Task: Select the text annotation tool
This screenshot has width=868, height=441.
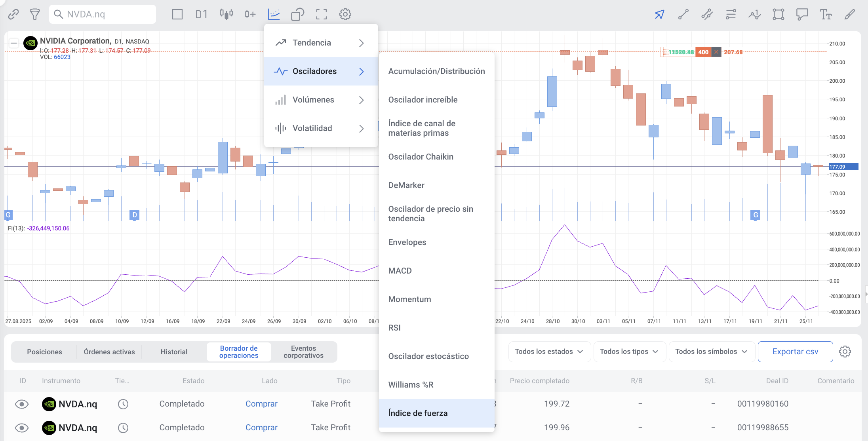Action: (x=826, y=15)
